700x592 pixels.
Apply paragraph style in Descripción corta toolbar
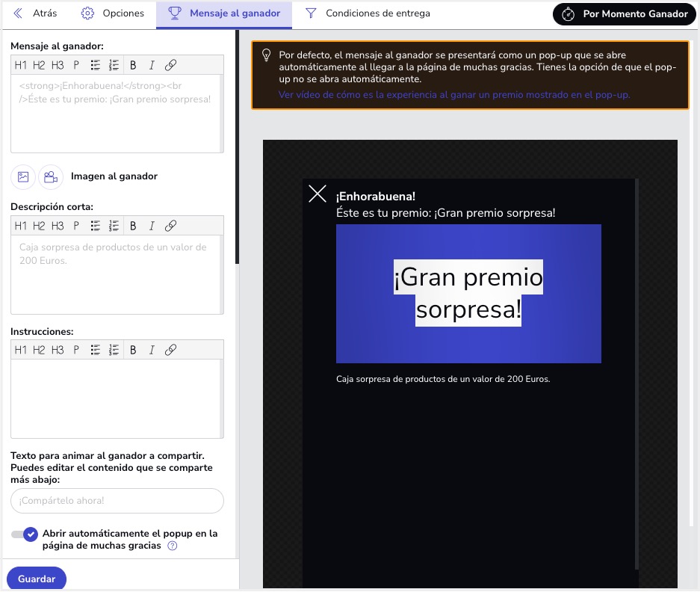click(x=76, y=226)
